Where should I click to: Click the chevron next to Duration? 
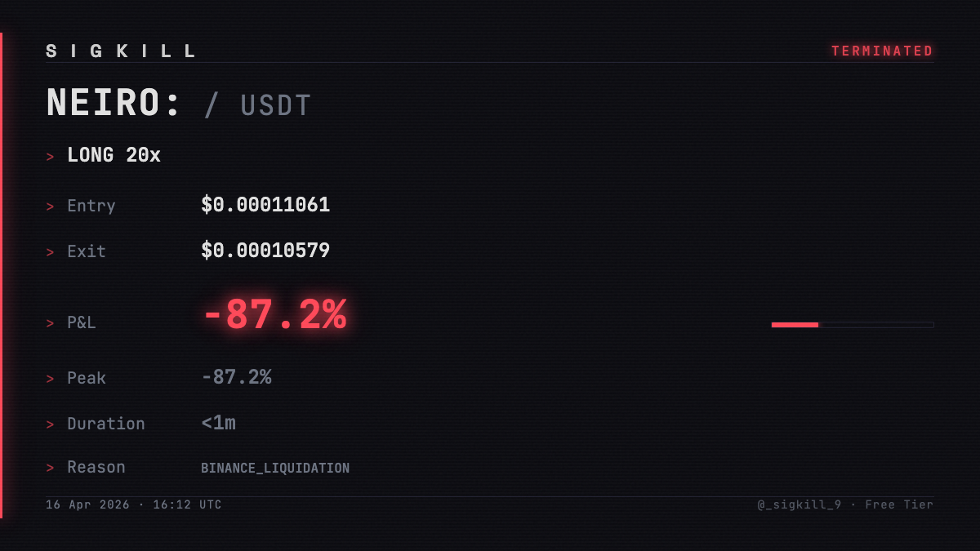[51, 424]
